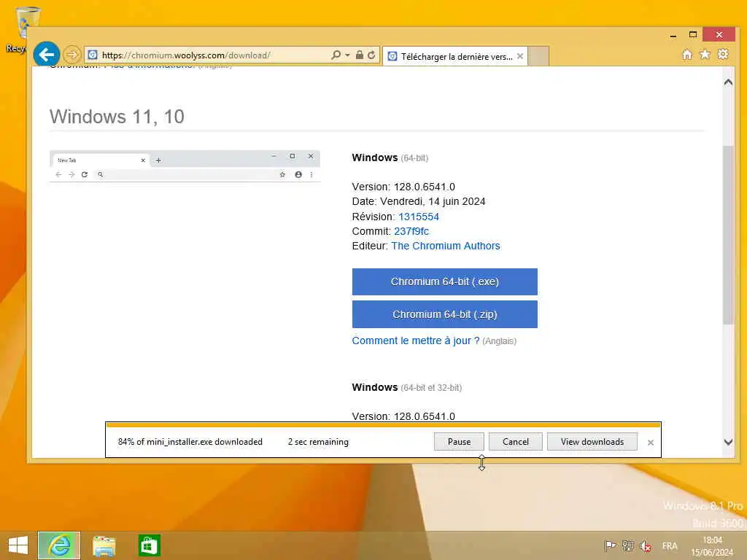Image resolution: width=747 pixels, height=560 pixels.
Task: Open the Windows Store taskbar icon
Action: pos(149,545)
